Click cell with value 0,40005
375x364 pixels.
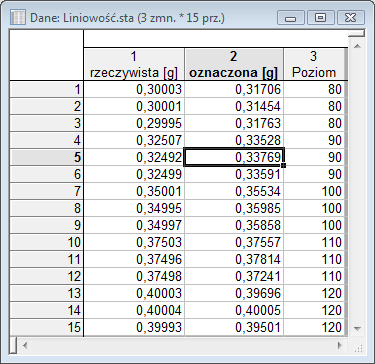tap(234, 311)
